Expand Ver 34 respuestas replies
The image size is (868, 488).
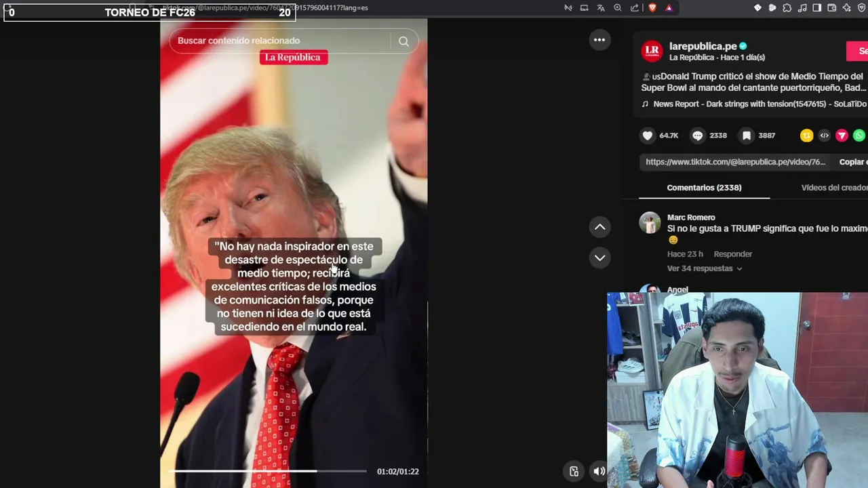click(705, 268)
